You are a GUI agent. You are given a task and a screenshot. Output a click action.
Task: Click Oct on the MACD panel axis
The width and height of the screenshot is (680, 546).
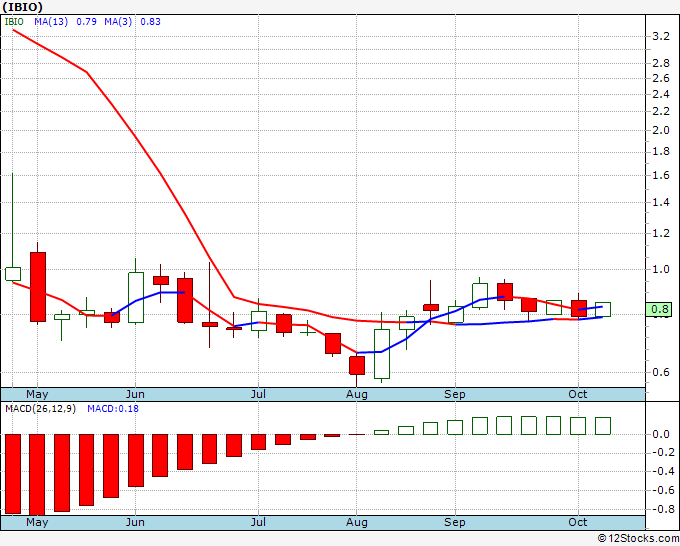(x=578, y=522)
